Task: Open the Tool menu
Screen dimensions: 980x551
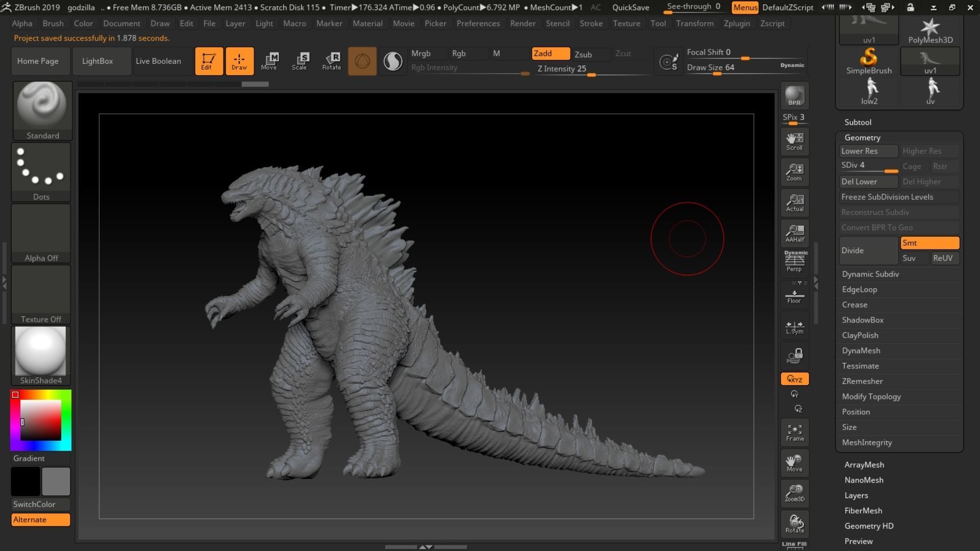Action: 658,23
